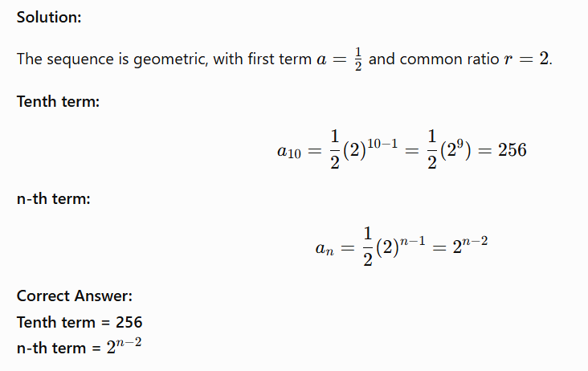Click the Solution heading
This screenshot has height=371, width=588.
[x=49, y=17]
